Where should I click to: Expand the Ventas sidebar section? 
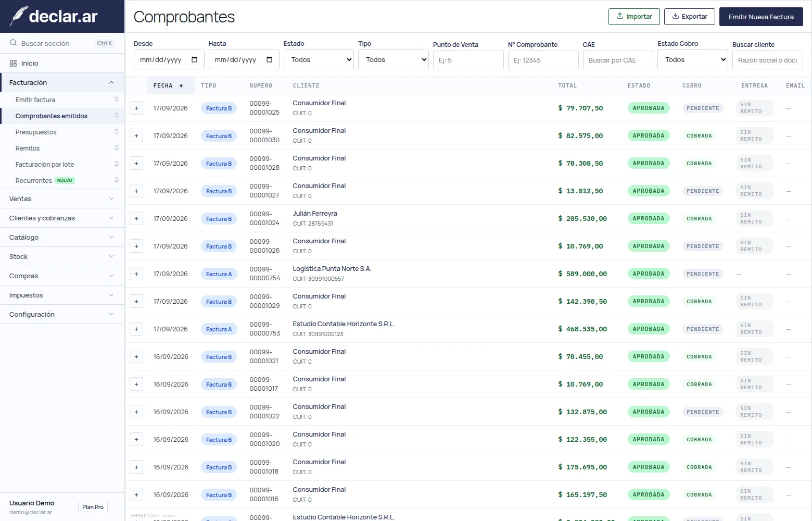tap(62, 199)
